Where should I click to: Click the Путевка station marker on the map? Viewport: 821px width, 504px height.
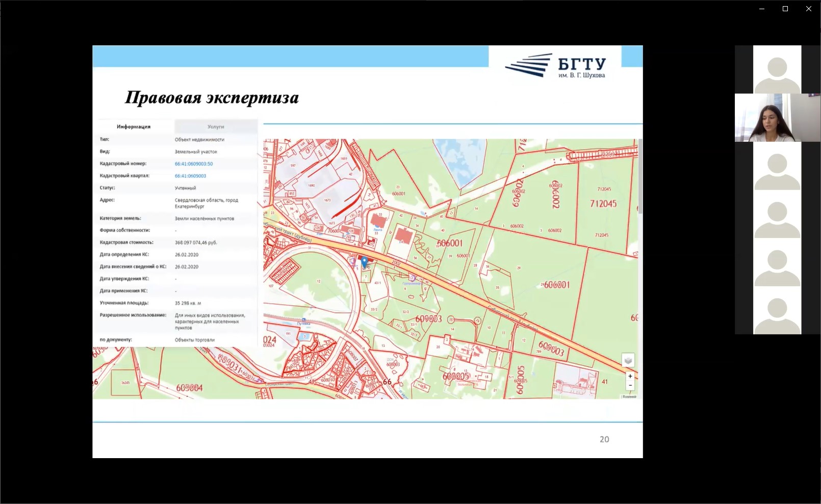303,322
